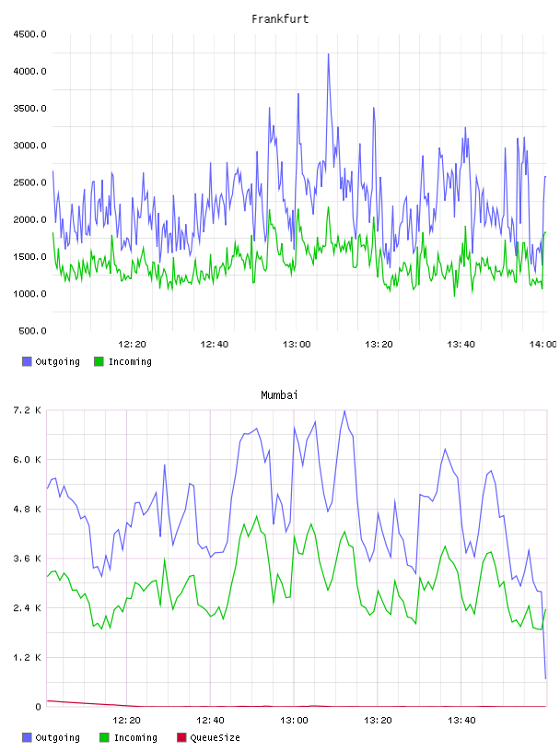Click the Outgoing label in Frankfurt legend

click(57, 361)
